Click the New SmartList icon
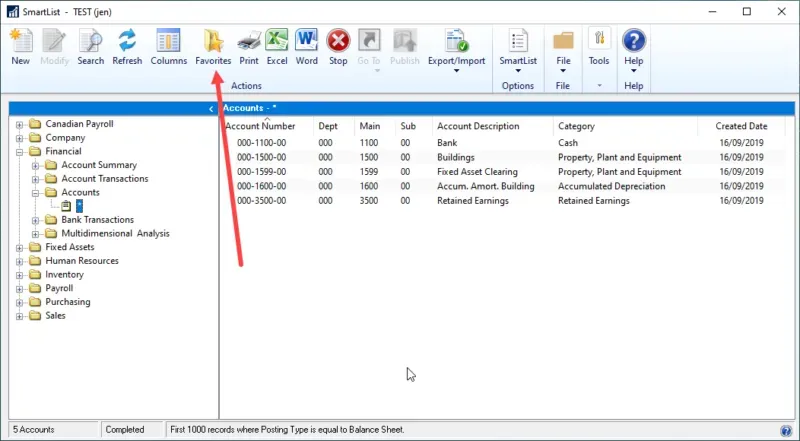Viewport: 800px width, 441px height. point(20,47)
